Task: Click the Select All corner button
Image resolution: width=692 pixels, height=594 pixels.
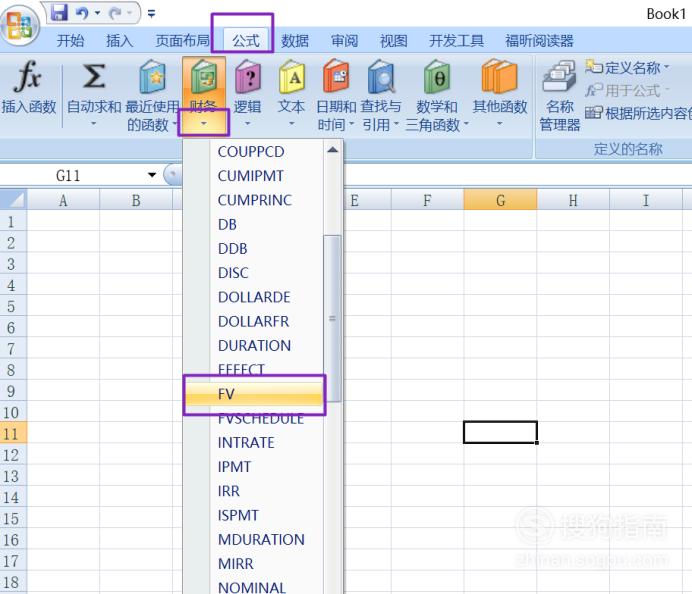Action: [14, 199]
